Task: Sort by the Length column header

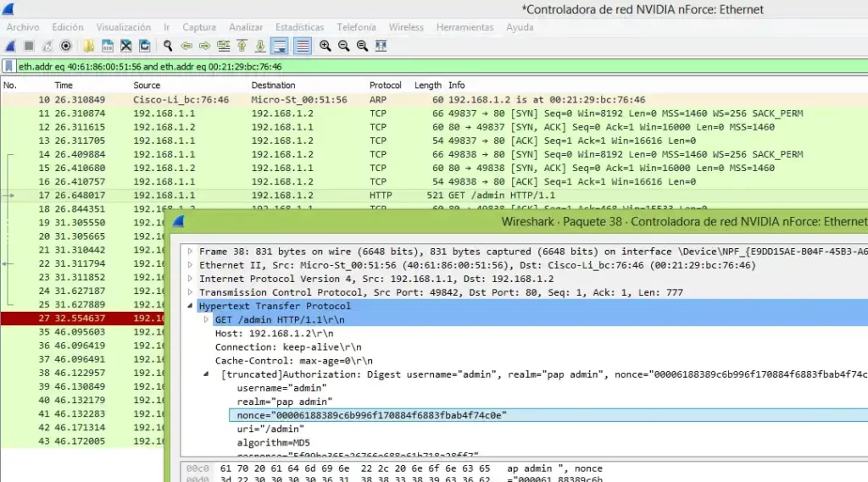Action: (x=428, y=86)
